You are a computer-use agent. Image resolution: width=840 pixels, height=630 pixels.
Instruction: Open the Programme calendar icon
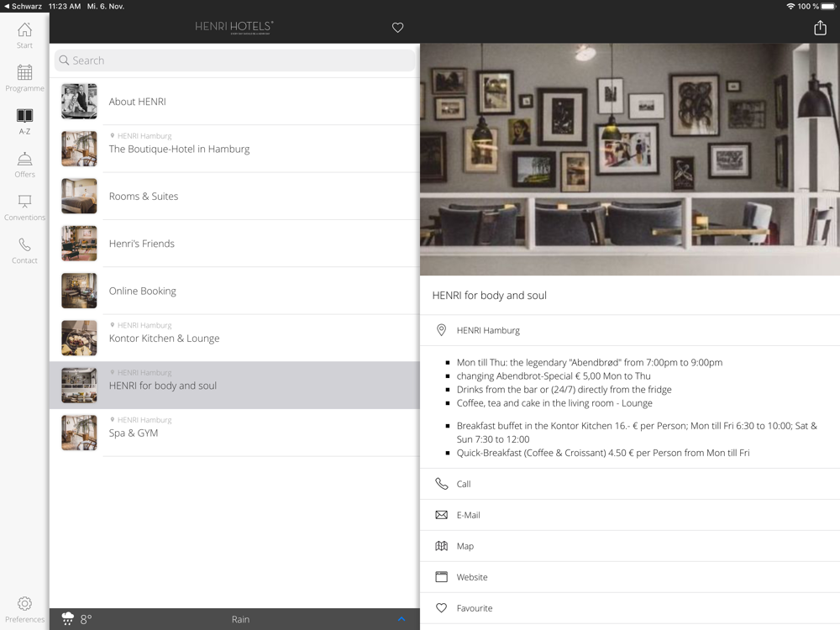(24, 71)
